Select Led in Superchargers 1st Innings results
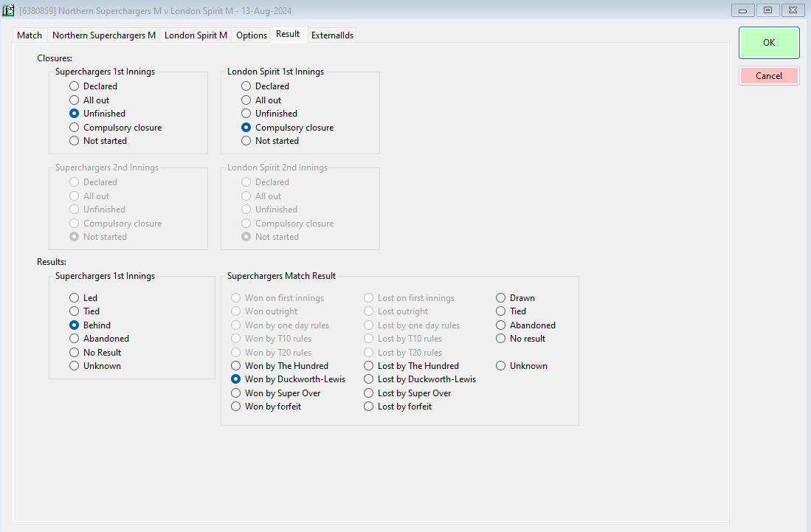The height and width of the screenshot is (532, 811). 83,298
